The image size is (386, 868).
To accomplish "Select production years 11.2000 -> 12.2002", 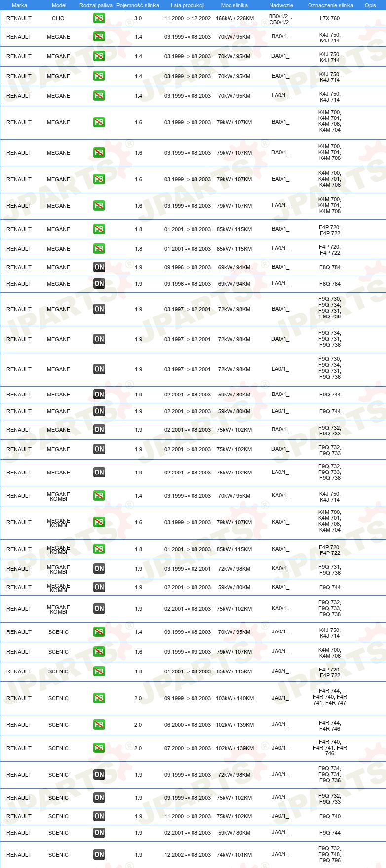I will click(188, 18).
